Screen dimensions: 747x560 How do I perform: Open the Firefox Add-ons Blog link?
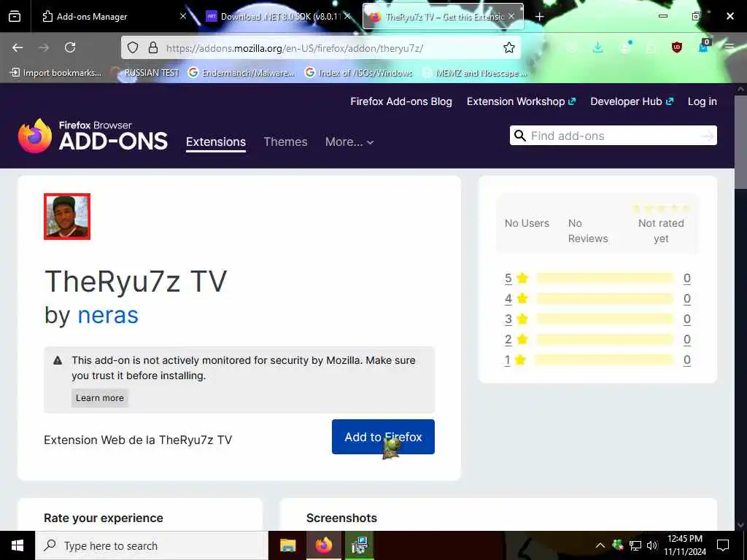click(x=401, y=101)
